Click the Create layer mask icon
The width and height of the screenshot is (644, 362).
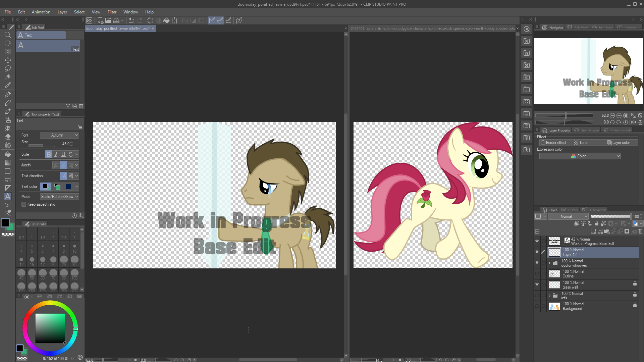click(627, 231)
